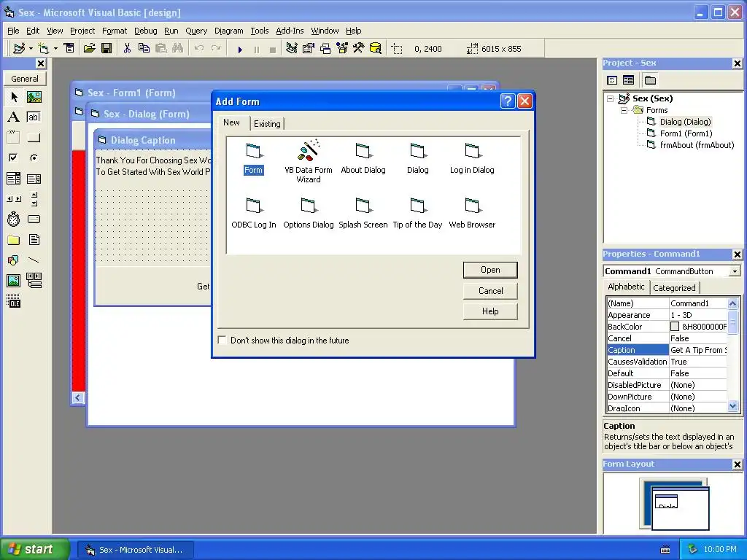The width and height of the screenshot is (747, 560).
Task: Click the Help button in Add Form
Action: (x=490, y=311)
